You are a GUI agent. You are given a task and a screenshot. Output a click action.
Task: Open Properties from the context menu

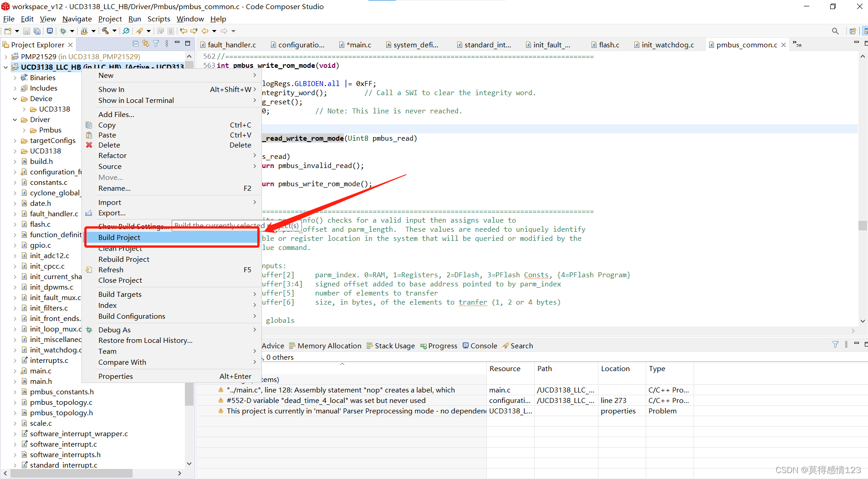[171, 376]
